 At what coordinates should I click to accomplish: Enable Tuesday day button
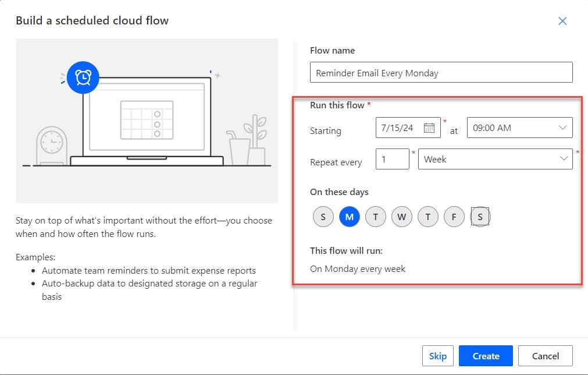tap(376, 217)
